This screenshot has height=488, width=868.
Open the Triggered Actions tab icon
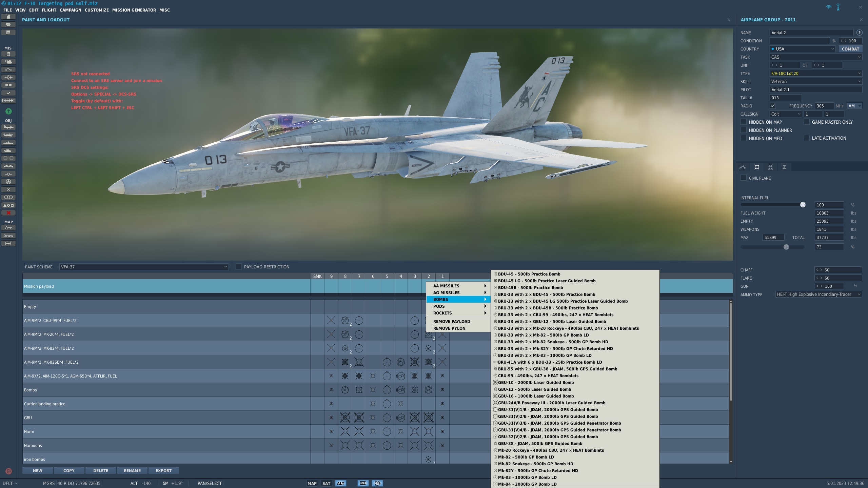pyautogui.click(x=770, y=167)
